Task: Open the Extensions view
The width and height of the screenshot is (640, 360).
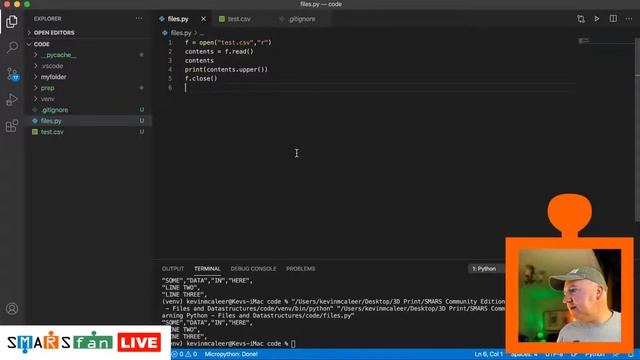Action: click(x=12, y=126)
